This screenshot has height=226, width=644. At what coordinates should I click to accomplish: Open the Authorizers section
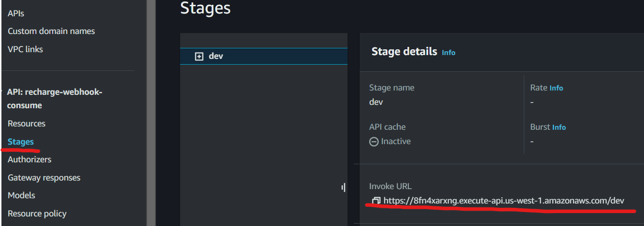pyautogui.click(x=29, y=159)
